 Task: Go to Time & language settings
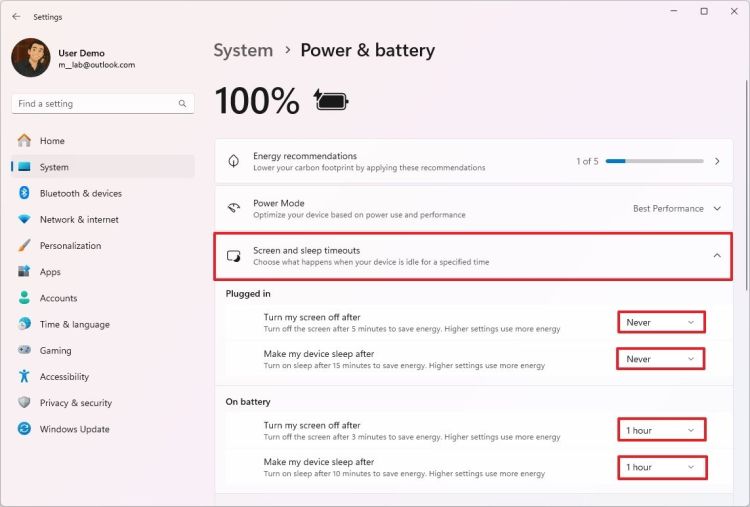pos(74,325)
